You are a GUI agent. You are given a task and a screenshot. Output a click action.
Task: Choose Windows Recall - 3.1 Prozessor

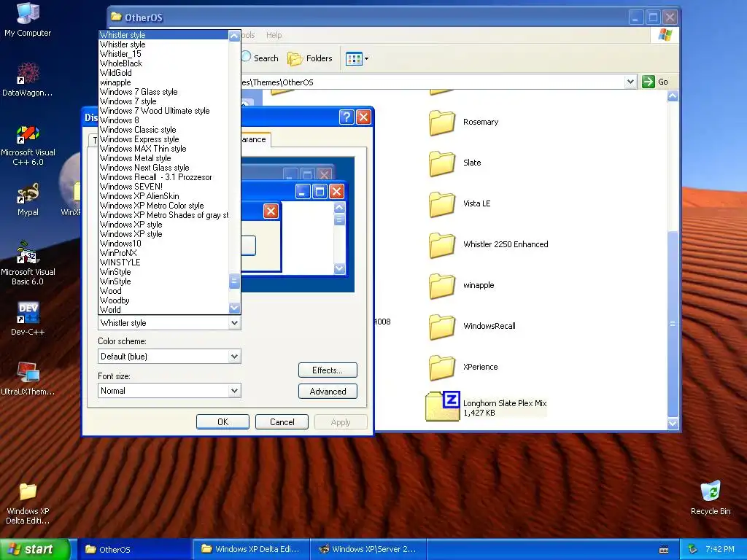tap(163, 177)
